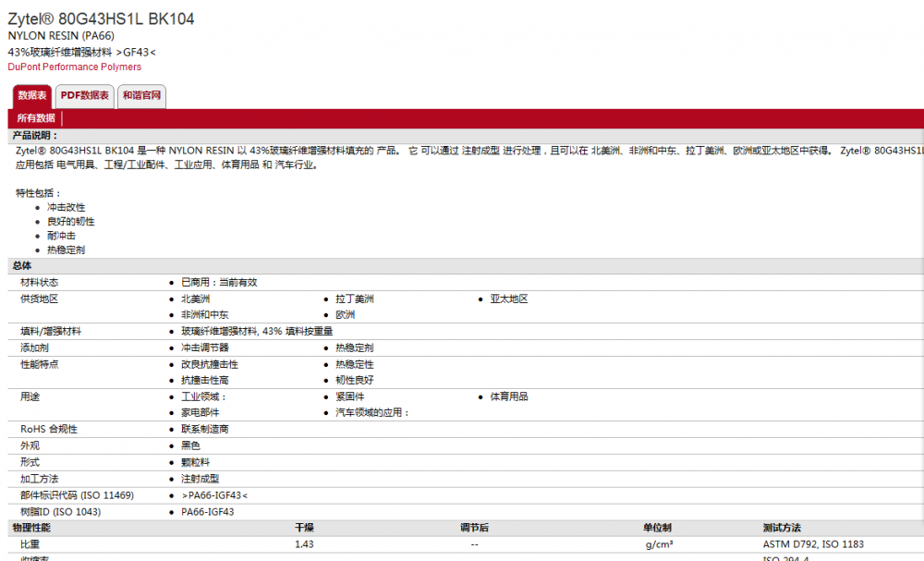
Task: Click the 热稳定性 property value
Action: coord(355,364)
